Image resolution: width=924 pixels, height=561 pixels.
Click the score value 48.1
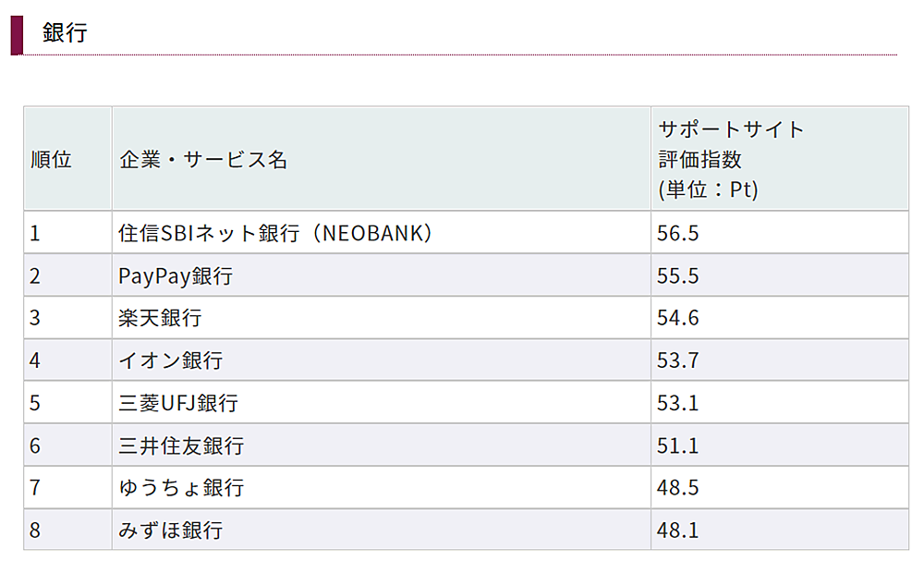tap(677, 531)
